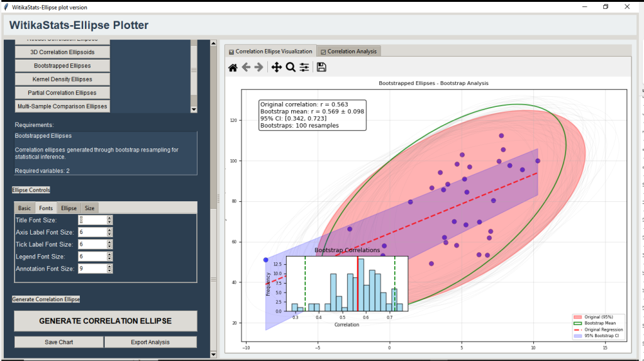
Task: Switch to the Correlation Analysis tab
Action: [348, 52]
